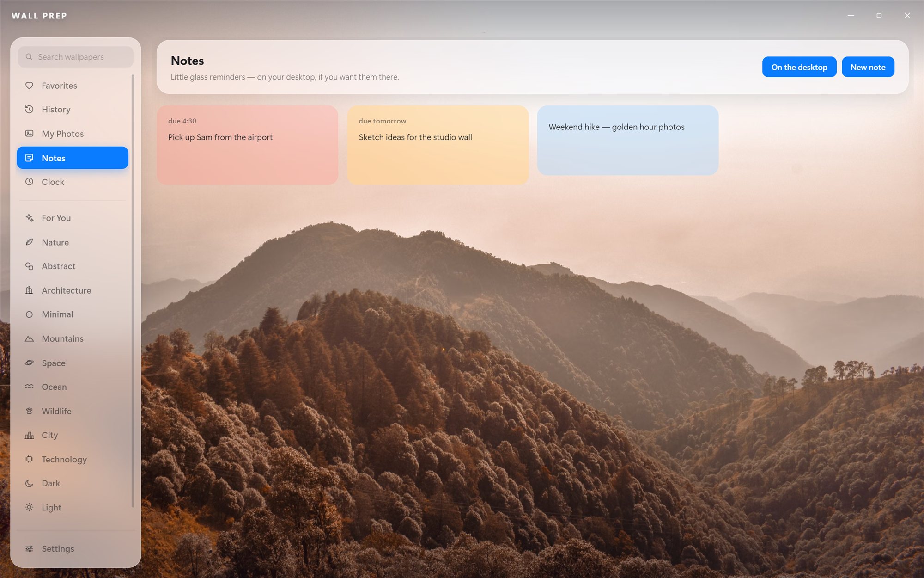Select the Dark wallpaper category
924x578 pixels.
(x=73, y=483)
